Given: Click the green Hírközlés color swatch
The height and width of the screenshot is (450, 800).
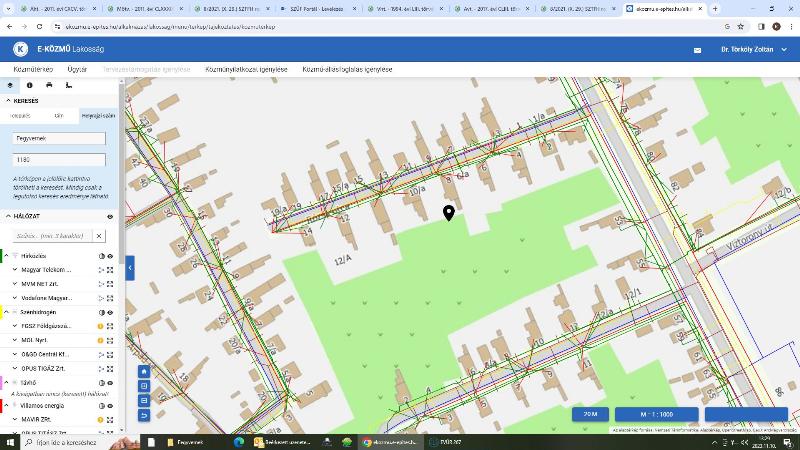Looking at the screenshot, I should tap(2, 256).
